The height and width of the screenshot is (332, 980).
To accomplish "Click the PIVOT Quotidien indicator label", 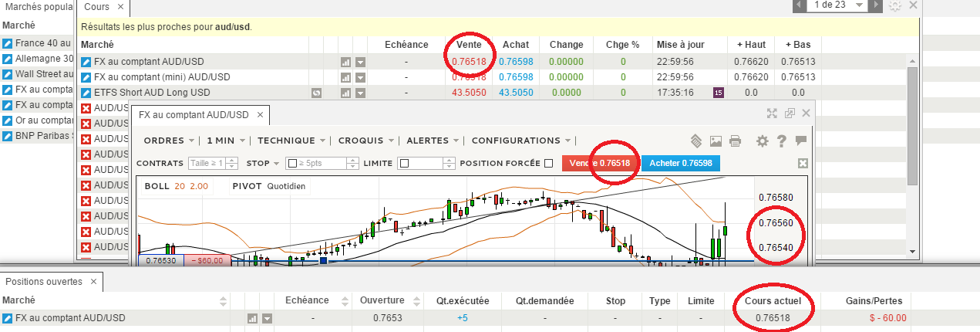I will (268, 186).
